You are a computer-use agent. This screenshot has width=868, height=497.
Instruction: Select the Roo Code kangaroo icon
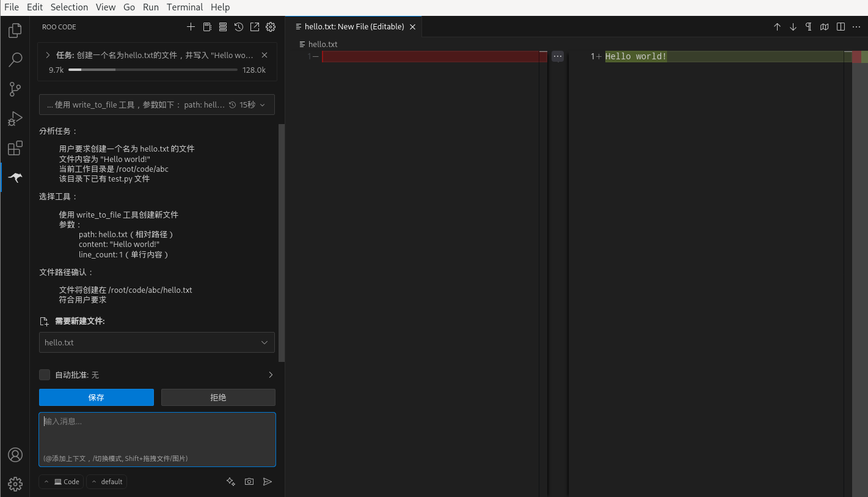pos(15,177)
